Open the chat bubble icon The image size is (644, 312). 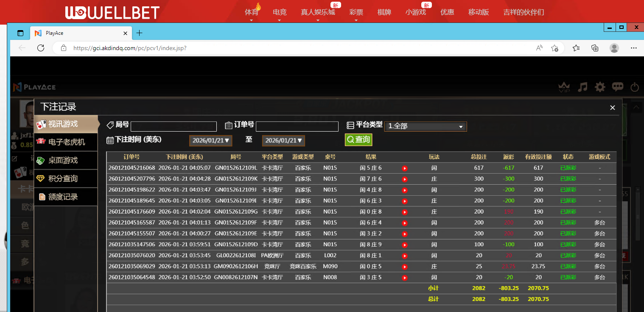[x=617, y=87]
